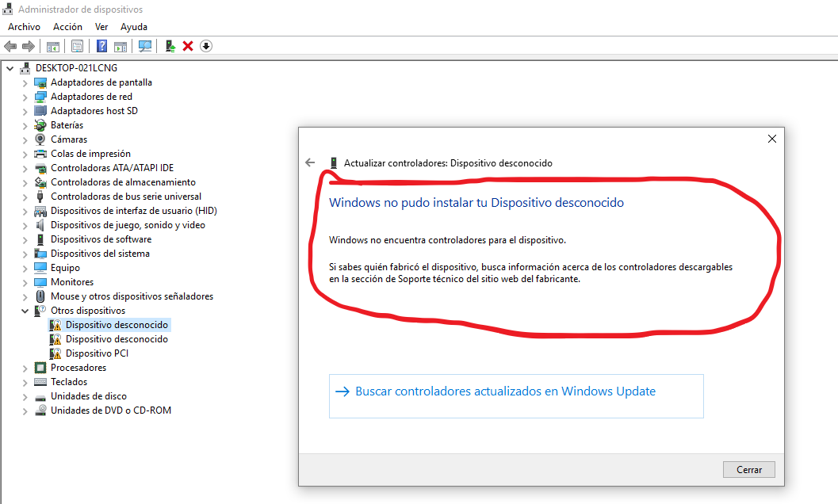Click the Adaptadores de red icon
838x504 pixels.
40,97
